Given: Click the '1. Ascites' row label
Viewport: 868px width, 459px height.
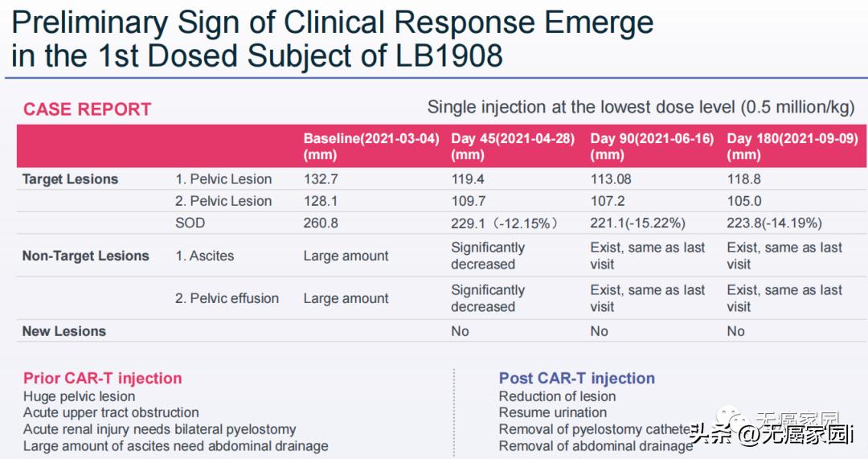Looking at the screenshot, I should pyautogui.click(x=204, y=256).
